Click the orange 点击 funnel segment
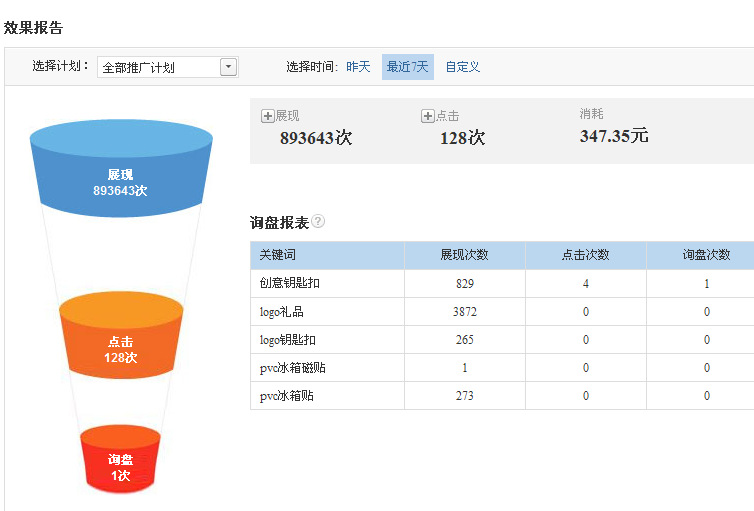This screenshot has width=754, height=511. click(x=121, y=336)
